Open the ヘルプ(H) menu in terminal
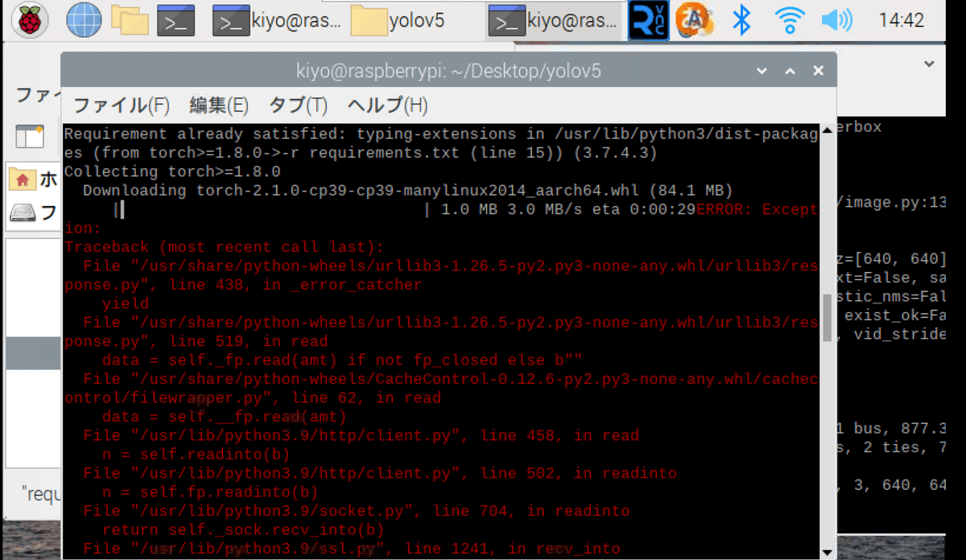Screen dimensions: 966x560 coord(387,105)
